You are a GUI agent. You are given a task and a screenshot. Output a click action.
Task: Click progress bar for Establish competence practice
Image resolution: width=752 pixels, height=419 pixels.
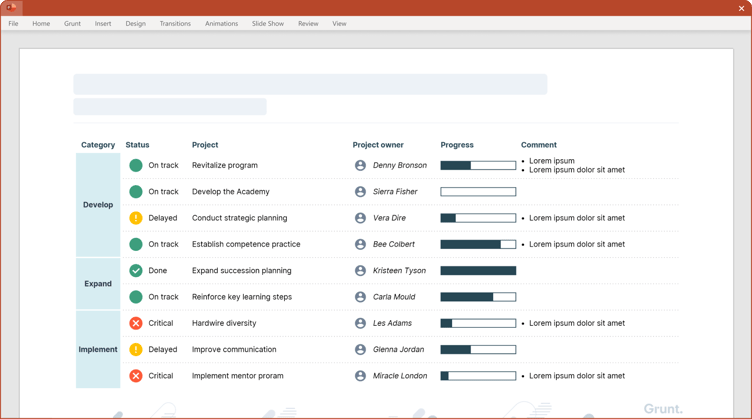(478, 244)
